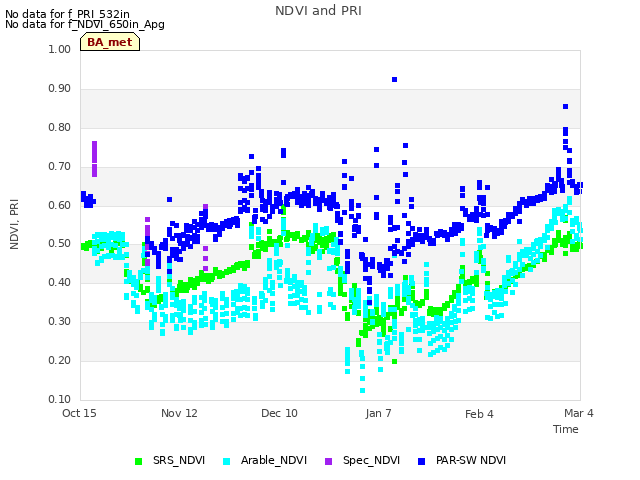Click the X-axis title Time

tap(566, 429)
